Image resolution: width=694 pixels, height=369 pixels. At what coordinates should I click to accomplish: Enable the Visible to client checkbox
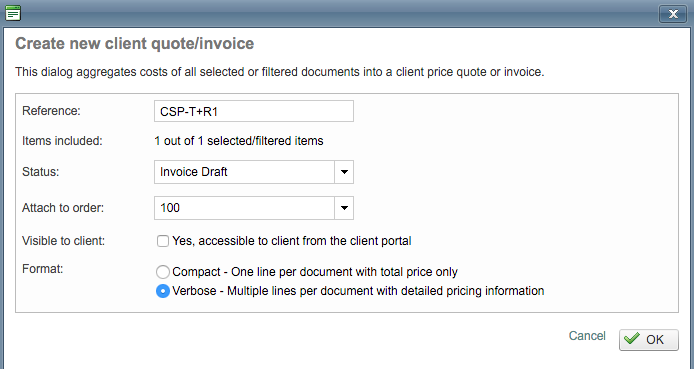pyautogui.click(x=163, y=241)
